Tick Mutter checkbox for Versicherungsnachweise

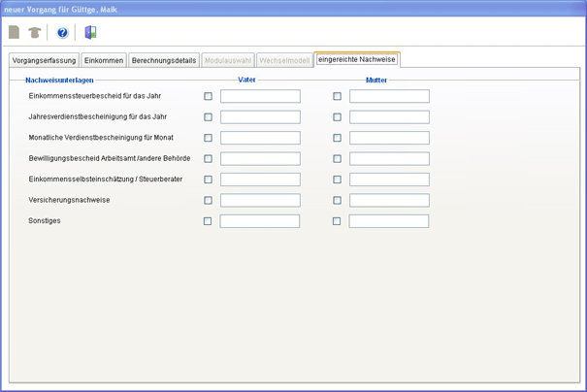(x=337, y=201)
